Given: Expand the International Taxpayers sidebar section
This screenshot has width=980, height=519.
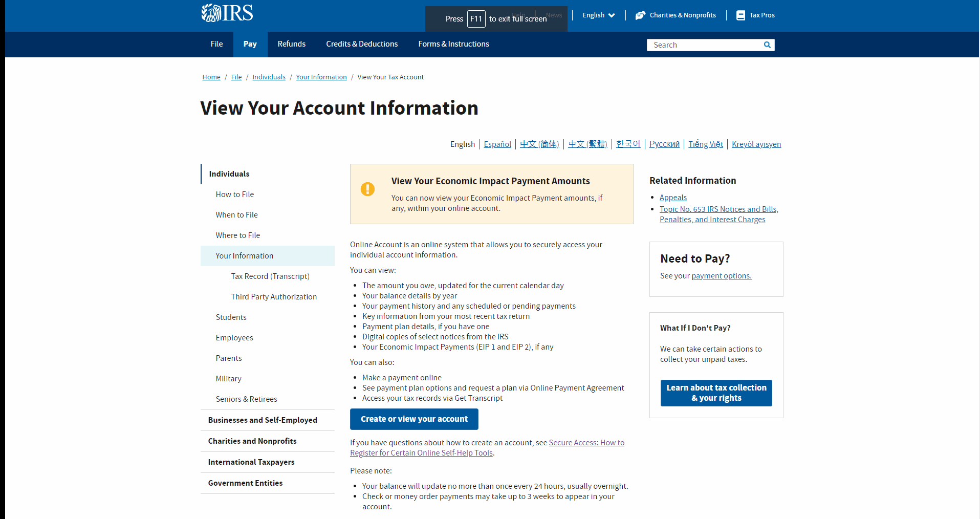Looking at the screenshot, I should 251,462.
